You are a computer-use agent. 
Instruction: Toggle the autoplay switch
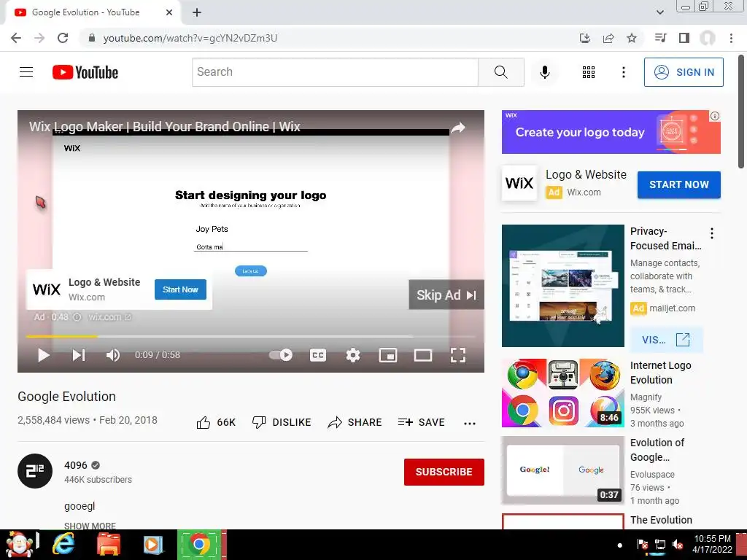281,355
